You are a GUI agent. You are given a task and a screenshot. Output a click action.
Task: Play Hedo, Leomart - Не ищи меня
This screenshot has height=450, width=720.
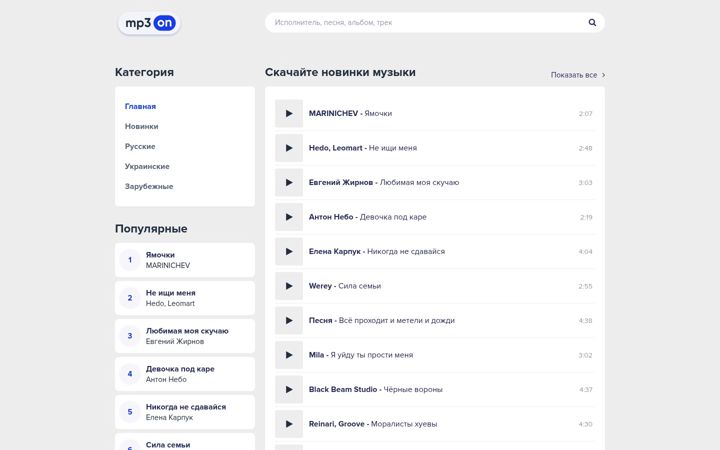point(289,148)
